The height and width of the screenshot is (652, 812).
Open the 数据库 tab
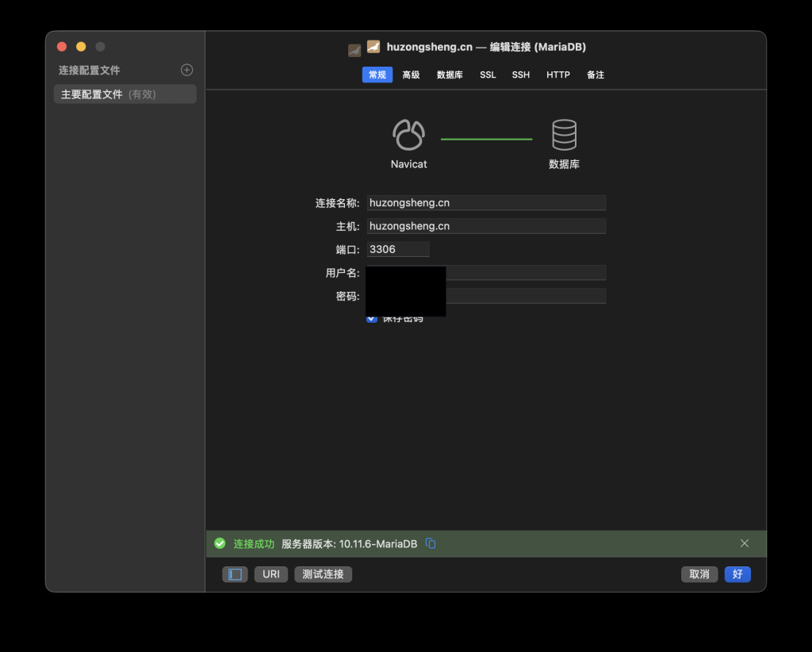pyautogui.click(x=450, y=75)
